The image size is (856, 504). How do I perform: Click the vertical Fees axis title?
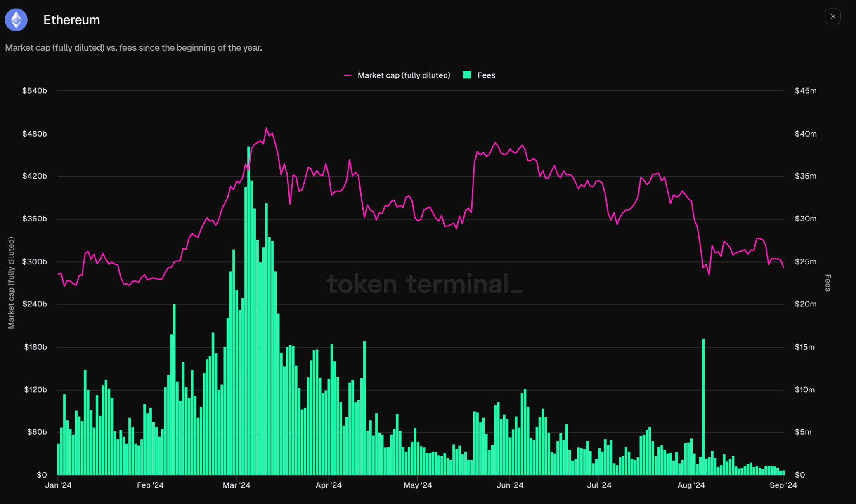pyautogui.click(x=828, y=283)
